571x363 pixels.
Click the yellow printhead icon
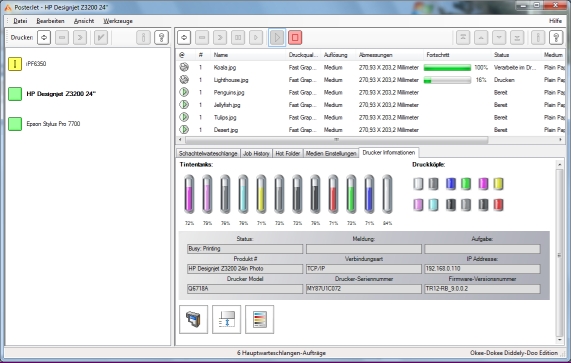(x=498, y=184)
